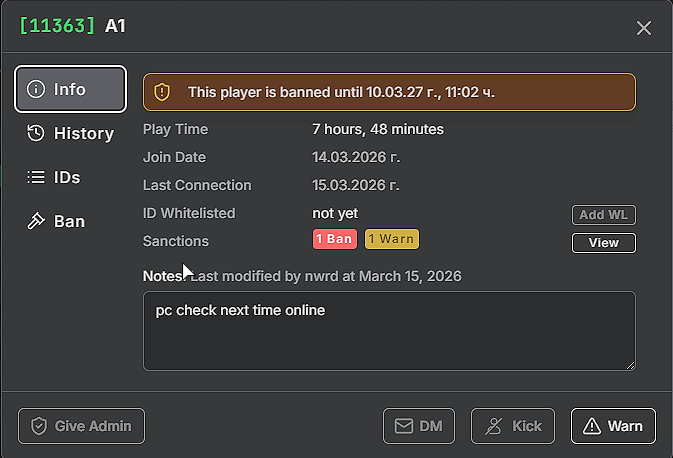Close the player A1 dialog

pos(644,28)
